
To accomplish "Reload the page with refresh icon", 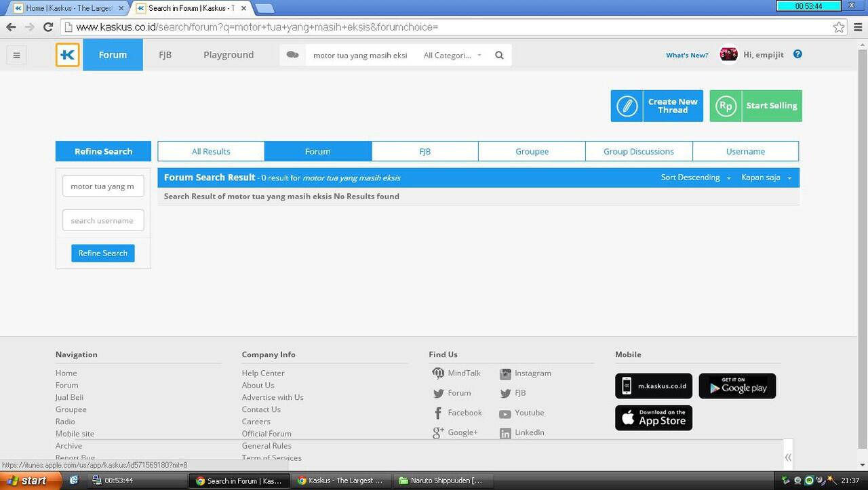I will coord(48,27).
